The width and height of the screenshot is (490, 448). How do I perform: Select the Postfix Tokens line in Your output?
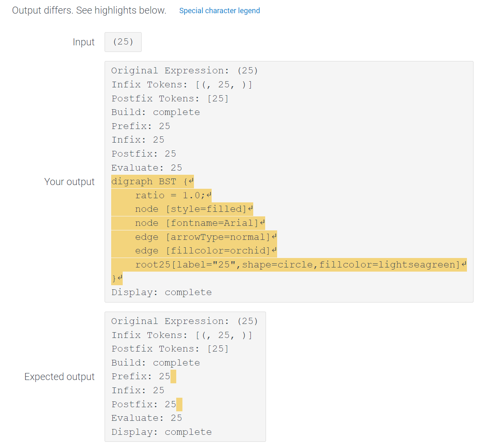click(x=170, y=98)
